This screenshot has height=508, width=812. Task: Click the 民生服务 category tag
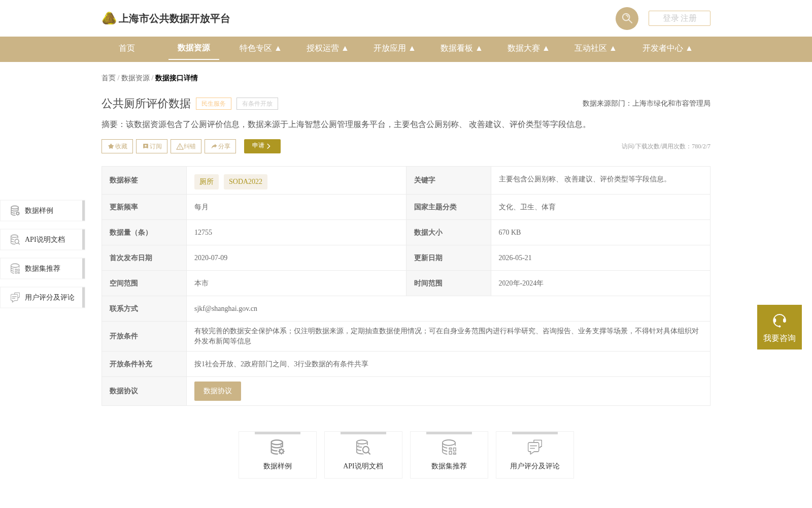point(214,104)
